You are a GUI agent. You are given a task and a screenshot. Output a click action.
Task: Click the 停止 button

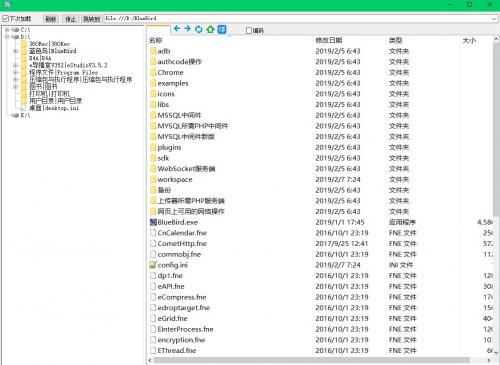coord(70,19)
